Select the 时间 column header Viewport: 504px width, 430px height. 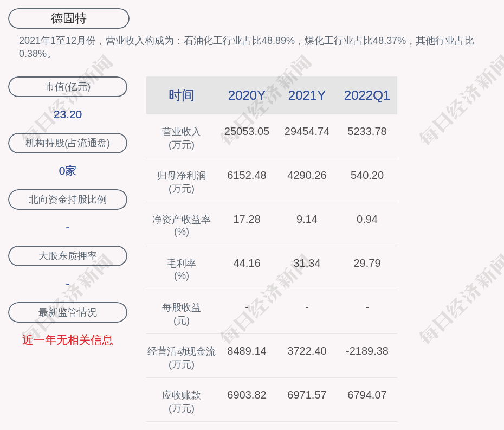(181, 95)
